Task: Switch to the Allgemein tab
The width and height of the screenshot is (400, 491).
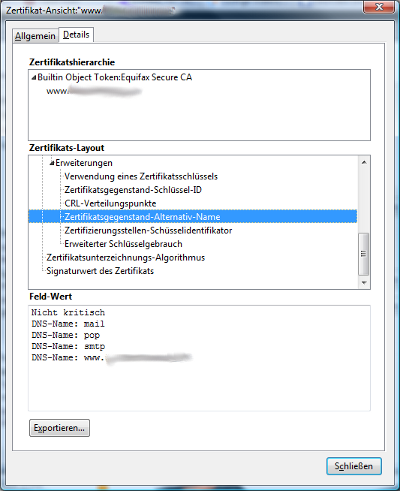Action: (x=35, y=36)
